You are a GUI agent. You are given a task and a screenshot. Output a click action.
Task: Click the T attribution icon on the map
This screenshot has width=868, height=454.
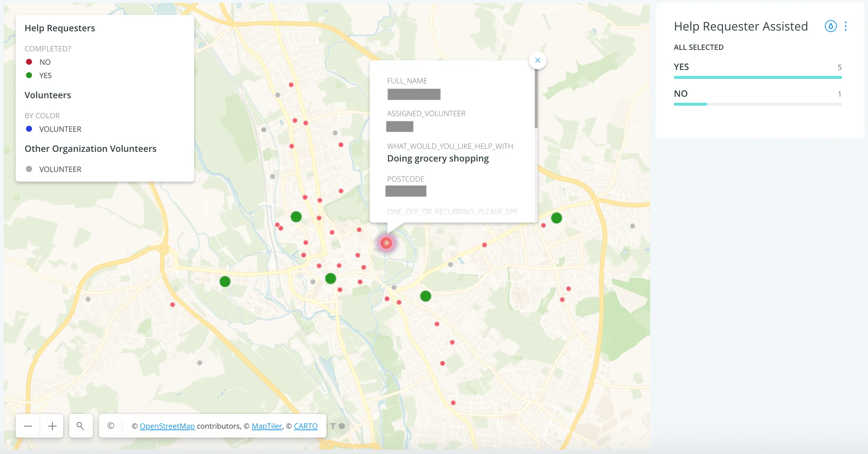click(334, 426)
